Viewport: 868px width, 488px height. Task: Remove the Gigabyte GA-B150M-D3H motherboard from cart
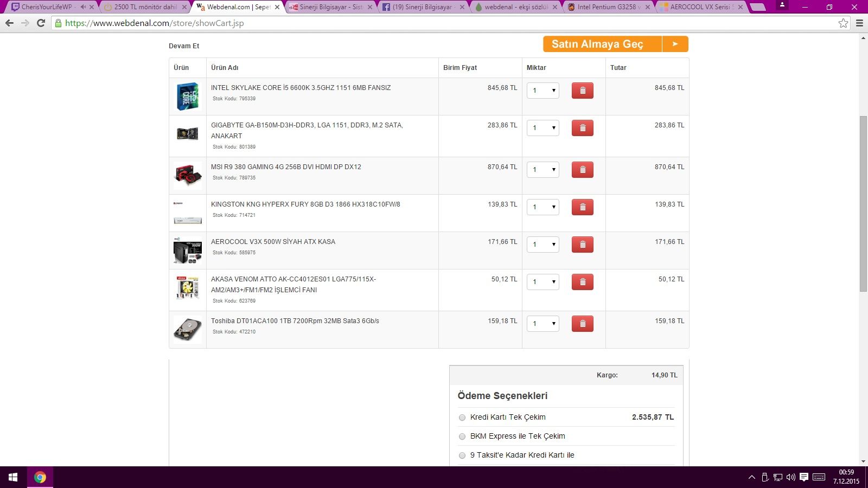click(x=582, y=128)
